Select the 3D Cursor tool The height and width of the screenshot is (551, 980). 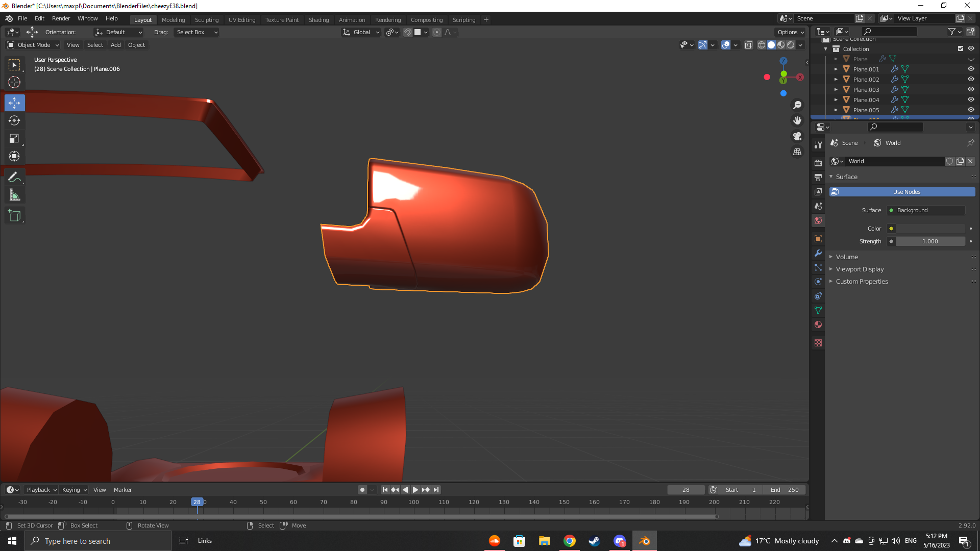pos(14,82)
